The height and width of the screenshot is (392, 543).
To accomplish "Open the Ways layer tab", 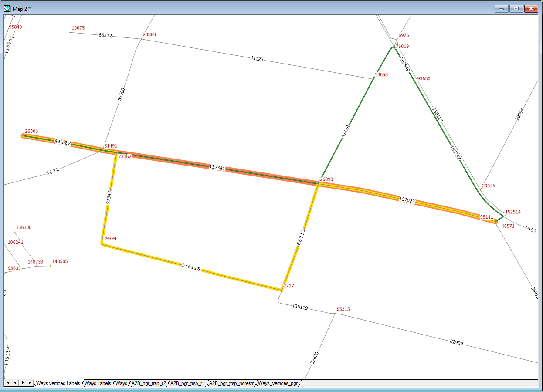I will point(121,383).
